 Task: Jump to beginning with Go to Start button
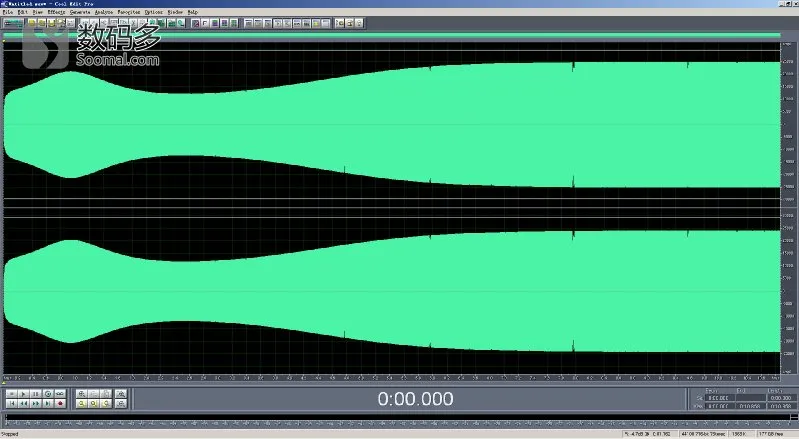click(12, 403)
